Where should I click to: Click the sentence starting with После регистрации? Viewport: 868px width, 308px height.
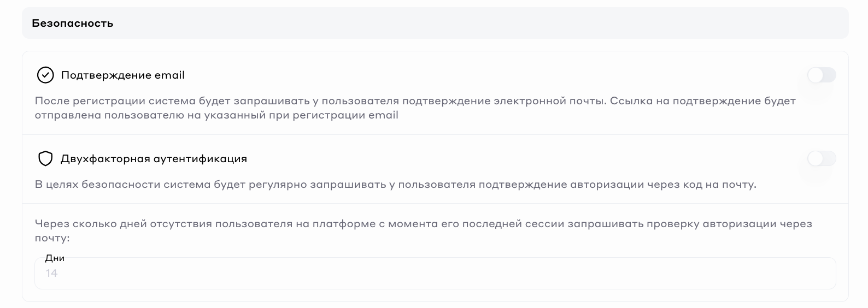[x=320, y=101]
